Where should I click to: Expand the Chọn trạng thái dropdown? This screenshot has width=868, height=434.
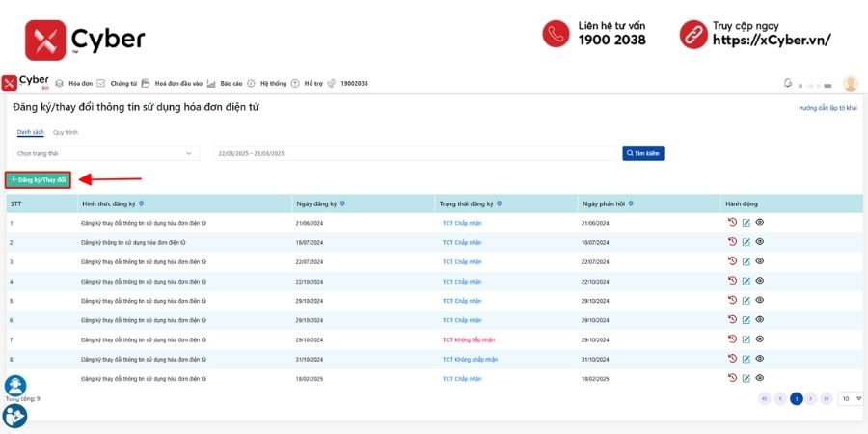pyautogui.click(x=106, y=153)
